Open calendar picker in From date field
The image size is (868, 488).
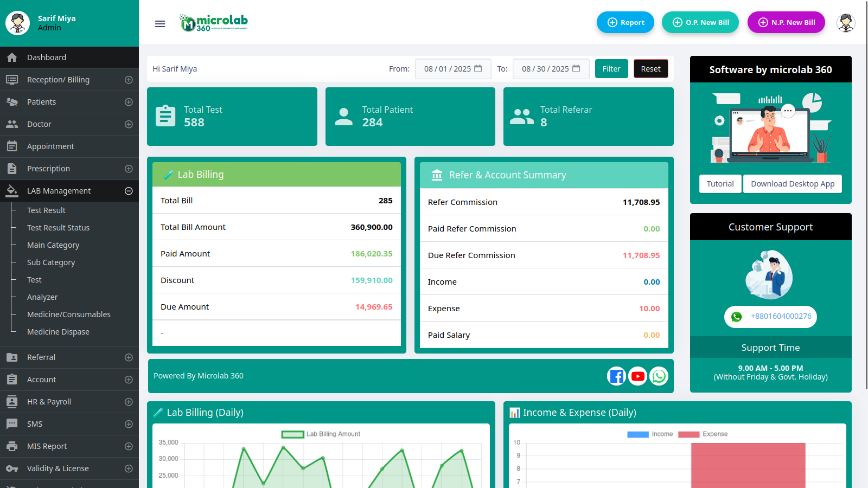478,69
